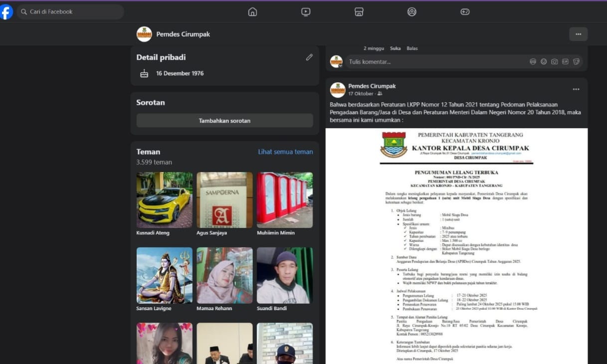Open the Lihat semua teman link
This screenshot has height=364, width=607.
[285, 152]
